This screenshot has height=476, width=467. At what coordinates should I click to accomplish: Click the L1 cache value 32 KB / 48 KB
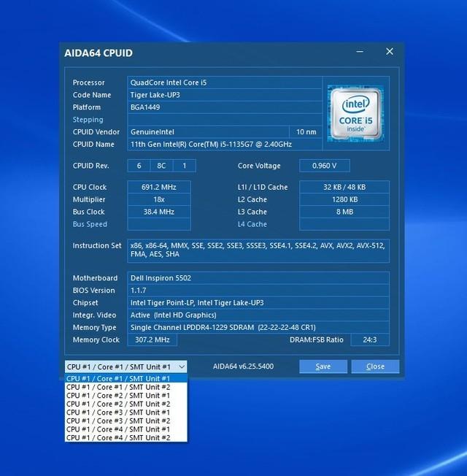[x=344, y=187]
